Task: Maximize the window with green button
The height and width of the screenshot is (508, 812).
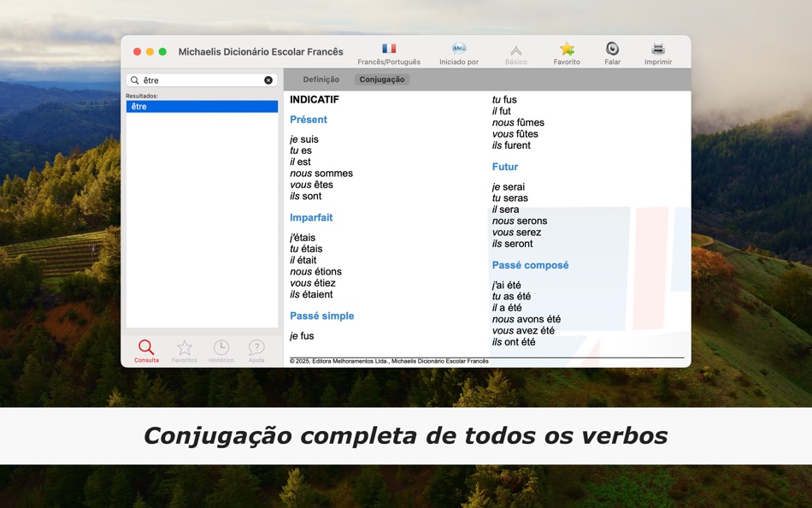Action: (162, 52)
